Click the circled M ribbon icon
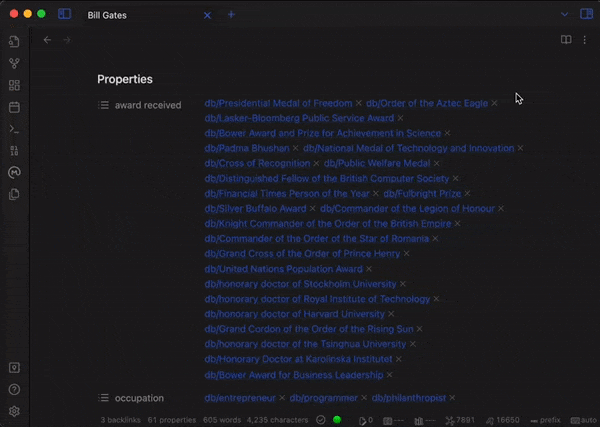This screenshot has width=600, height=427. pyautogui.click(x=14, y=173)
